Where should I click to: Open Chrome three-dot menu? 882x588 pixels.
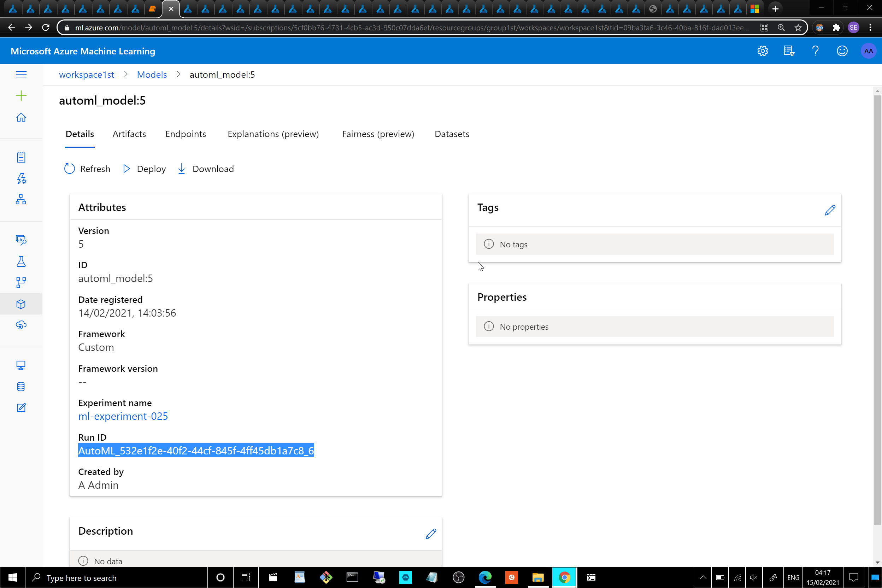click(870, 27)
